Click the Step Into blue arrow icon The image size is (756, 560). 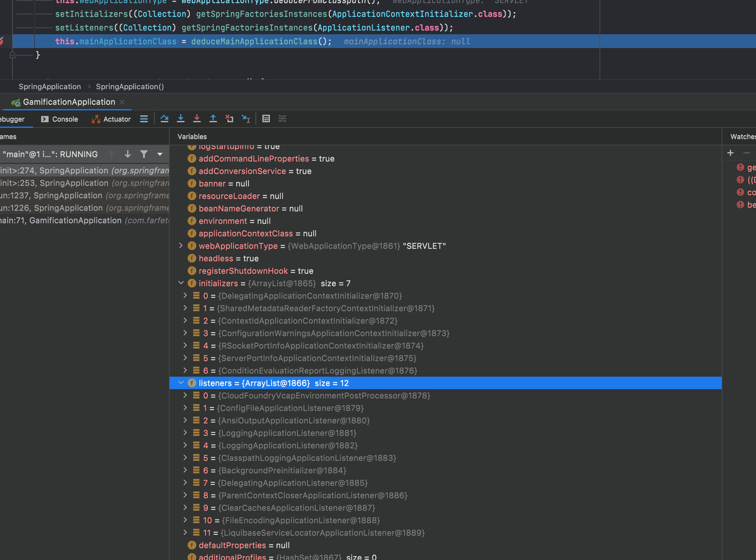pyautogui.click(x=180, y=119)
